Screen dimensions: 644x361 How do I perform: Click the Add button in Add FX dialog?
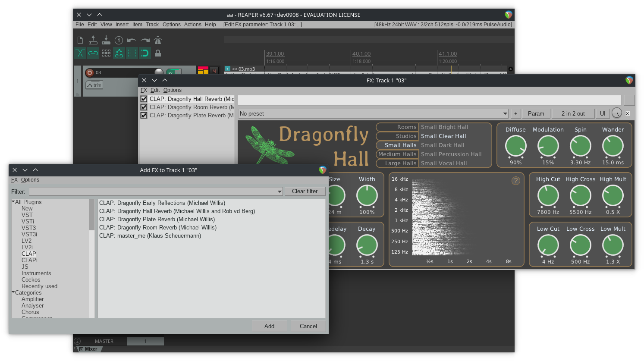click(x=269, y=326)
